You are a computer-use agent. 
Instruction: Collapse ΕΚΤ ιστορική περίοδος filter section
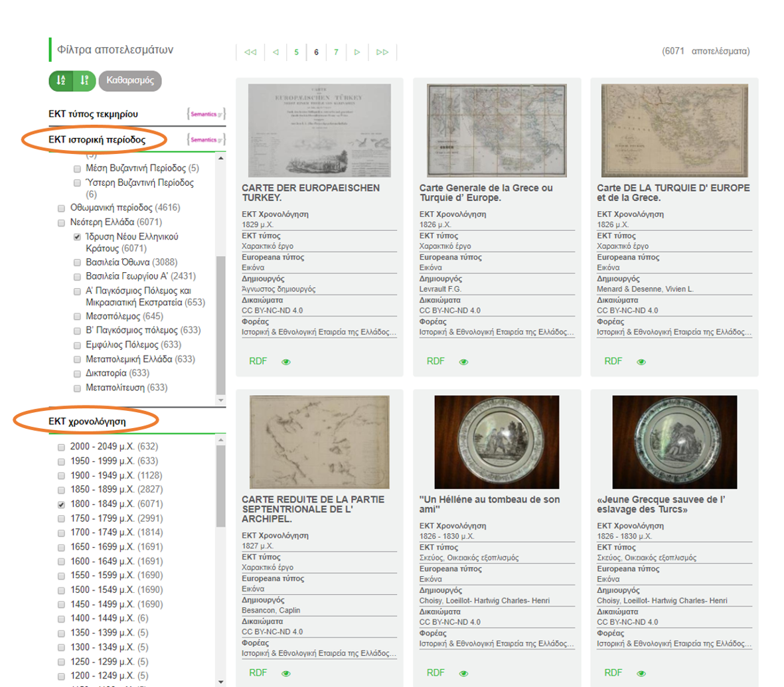(x=97, y=139)
